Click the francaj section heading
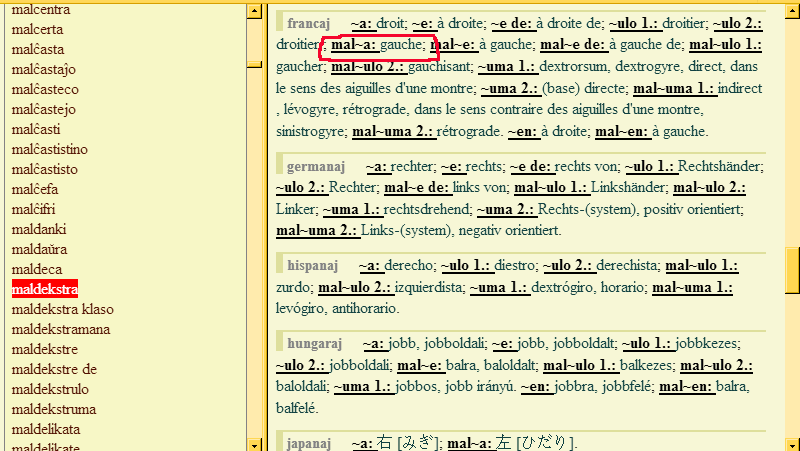The height and width of the screenshot is (451, 800). (x=309, y=23)
